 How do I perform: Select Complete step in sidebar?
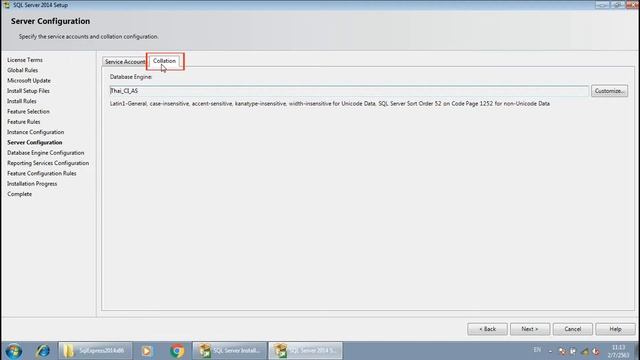coord(20,194)
